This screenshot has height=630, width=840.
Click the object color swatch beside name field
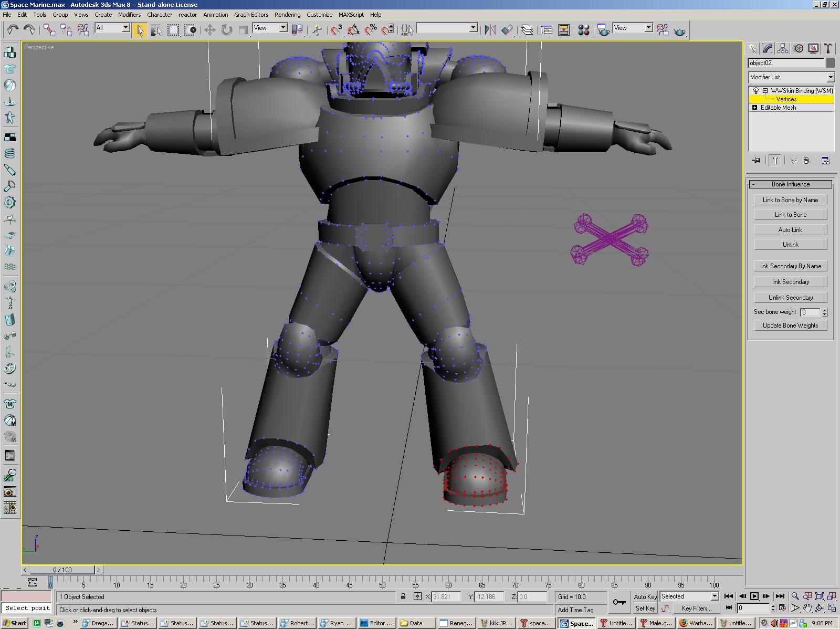(830, 63)
